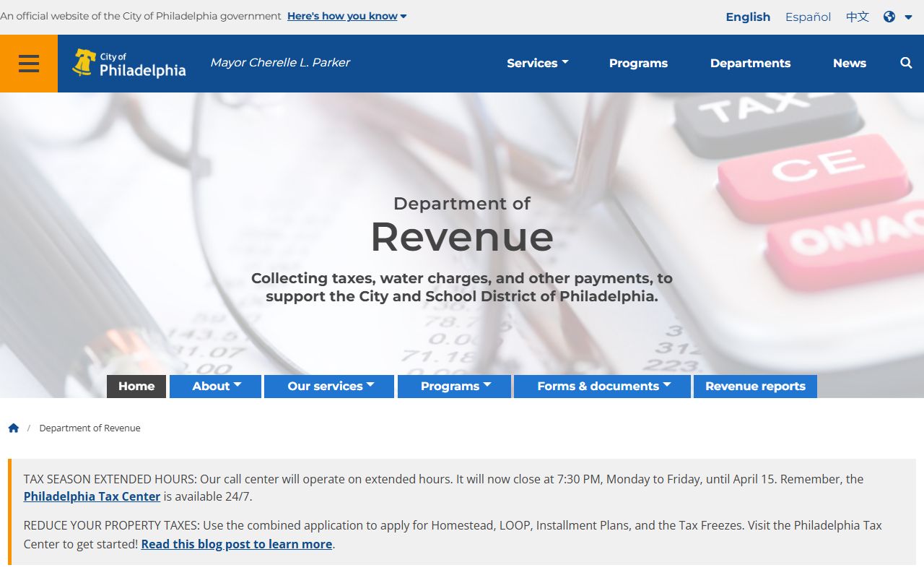
Task: Switch language to 中文
Action: coord(858,17)
